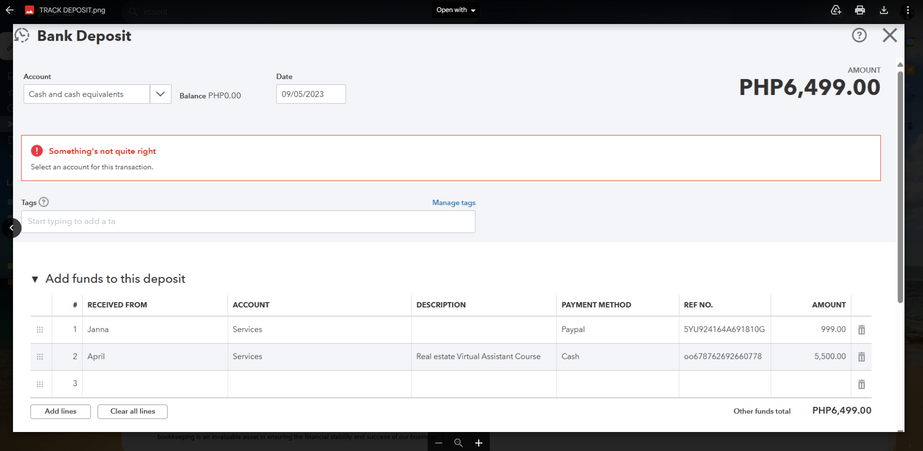Click amount 5,500.00 cell
The image size is (923, 451).
coord(811,357)
